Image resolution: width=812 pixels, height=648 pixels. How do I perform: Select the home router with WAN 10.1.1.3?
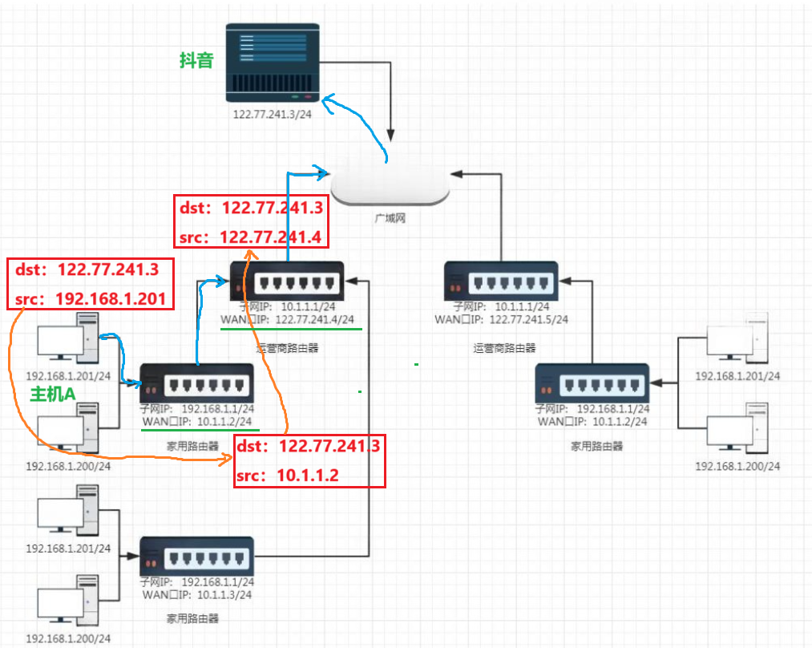[x=196, y=557]
